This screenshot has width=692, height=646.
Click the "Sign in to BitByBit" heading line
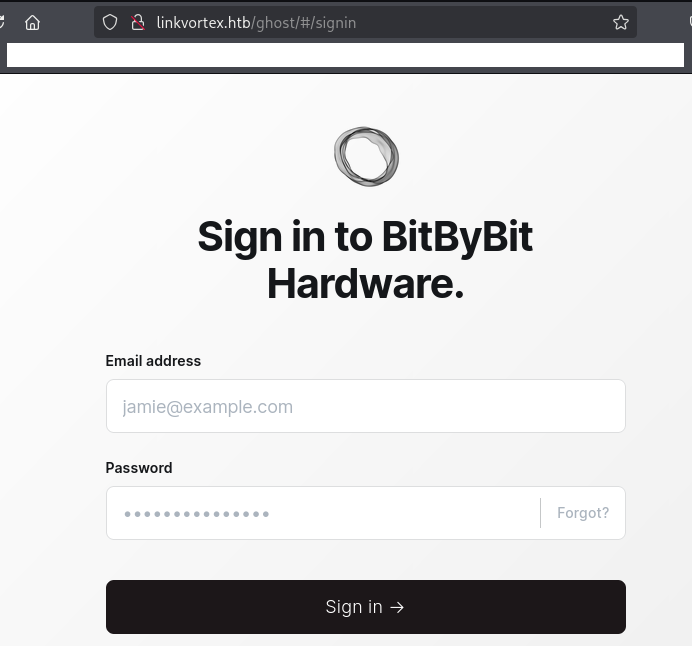pyautogui.click(x=365, y=238)
